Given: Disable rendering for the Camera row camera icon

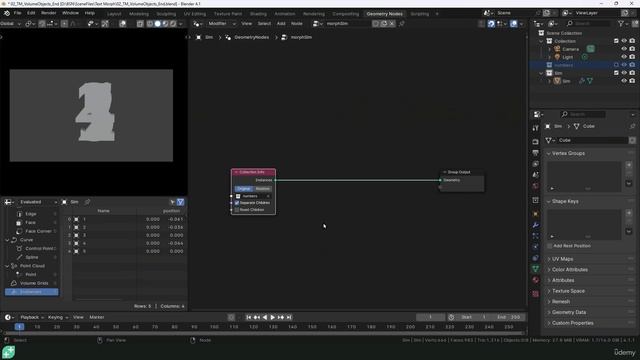Looking at the screenshot, I should click(x=632, y=49).
